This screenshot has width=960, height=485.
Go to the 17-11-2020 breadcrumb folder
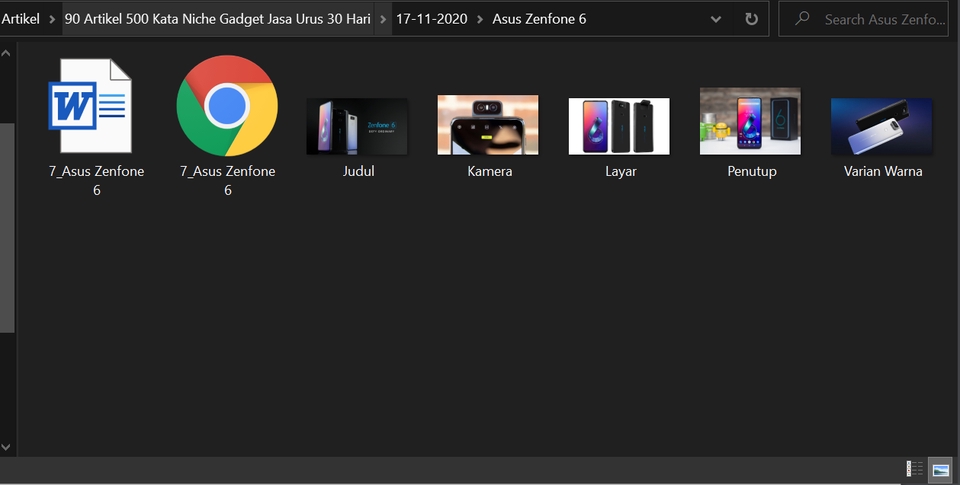(x=432, y=19)
